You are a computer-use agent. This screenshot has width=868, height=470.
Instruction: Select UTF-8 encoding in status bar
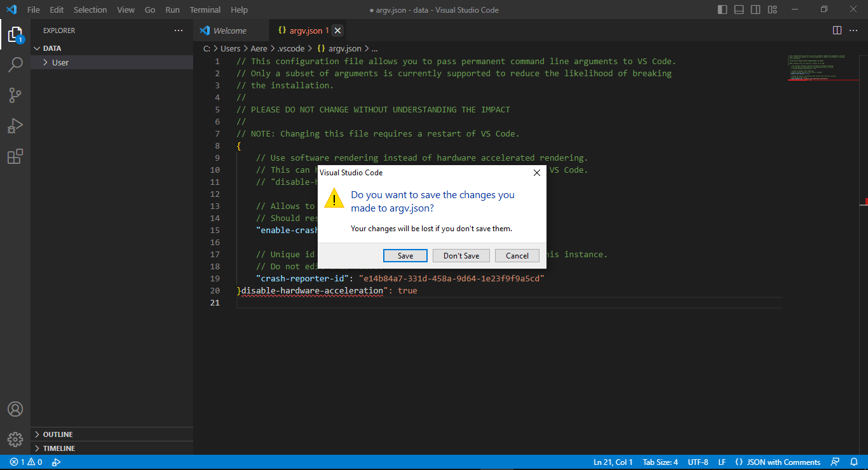click(698, 462)
